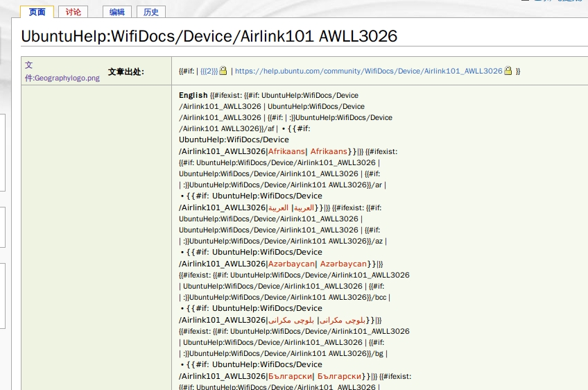The height and width of the screenshot is (390, 588).
Task: Click the Afrikaans link right after AWLL3026|
Action: [286, 151]
